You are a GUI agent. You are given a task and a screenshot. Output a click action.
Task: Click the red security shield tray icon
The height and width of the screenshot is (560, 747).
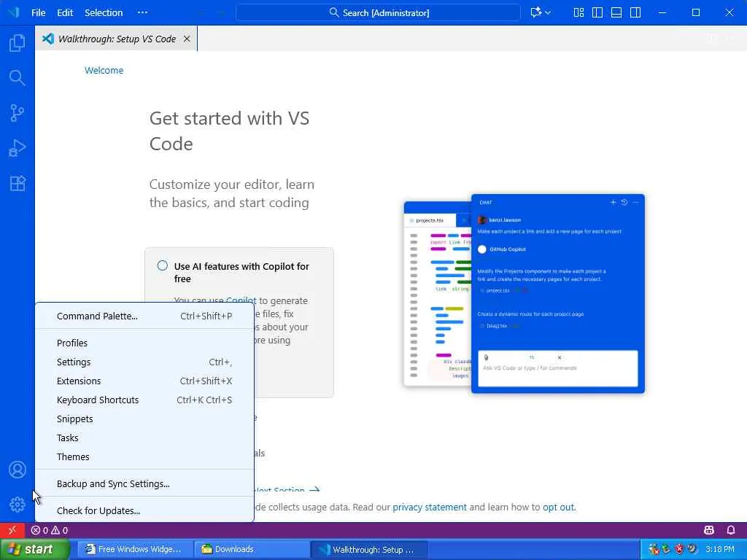679,549
